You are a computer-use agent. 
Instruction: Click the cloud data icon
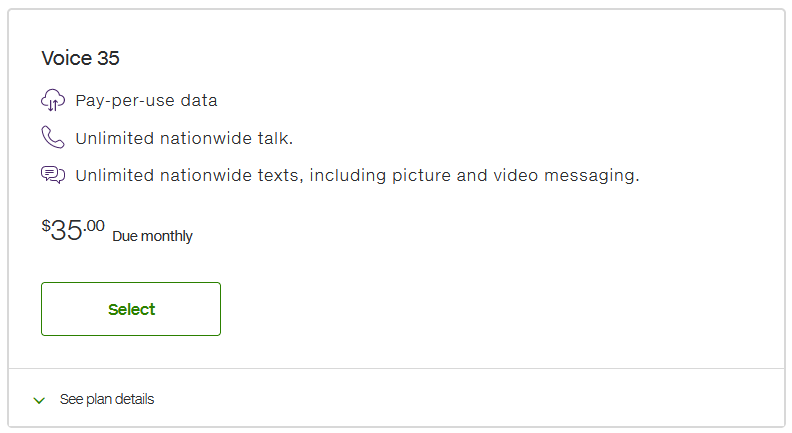tap(53, 100)
